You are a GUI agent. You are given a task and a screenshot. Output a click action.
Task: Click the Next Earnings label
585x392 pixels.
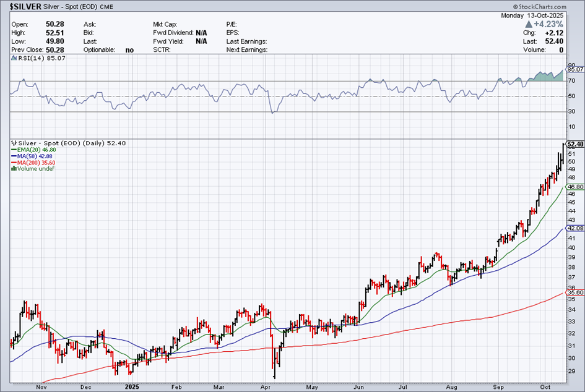pos(246,50)
